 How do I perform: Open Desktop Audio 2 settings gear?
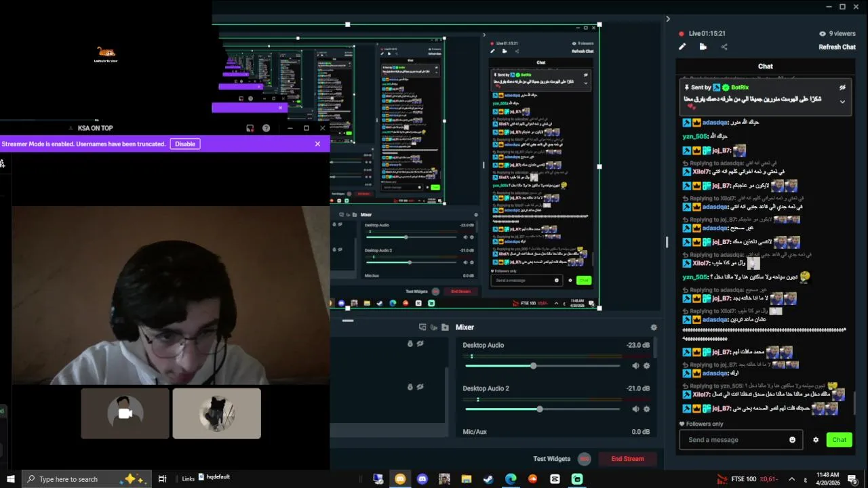click(646, 409)
